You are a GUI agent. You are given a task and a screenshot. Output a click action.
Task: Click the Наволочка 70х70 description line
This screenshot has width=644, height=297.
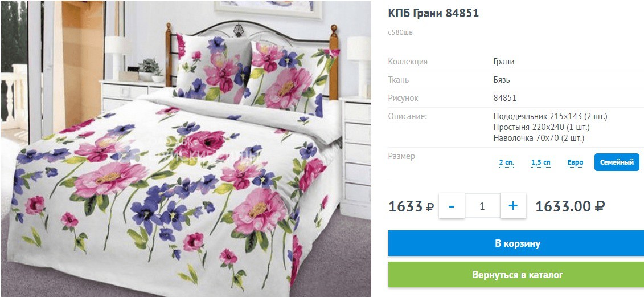pyautogui.click(x=539, y=138)
